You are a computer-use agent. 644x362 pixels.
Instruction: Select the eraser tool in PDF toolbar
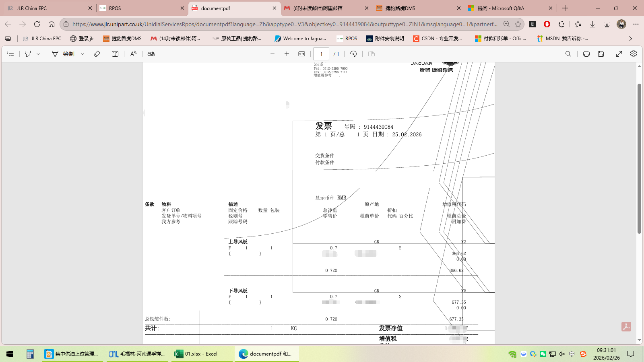click(97, 54)
